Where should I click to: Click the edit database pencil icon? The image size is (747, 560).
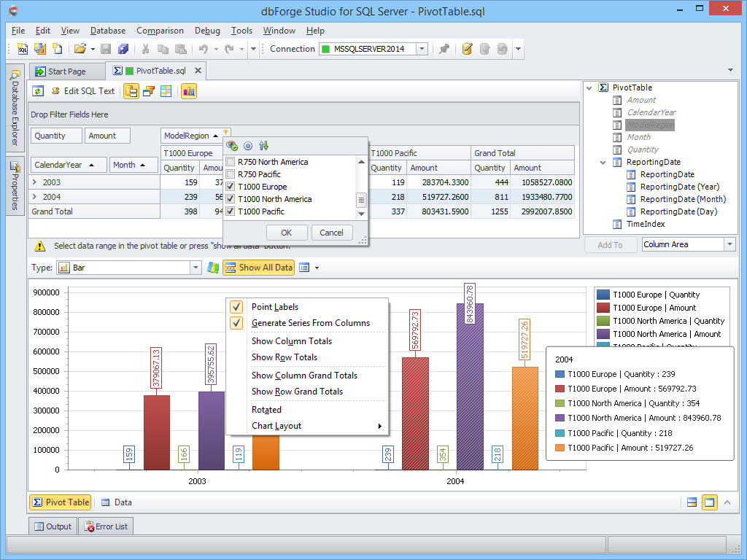coord(467,49)
